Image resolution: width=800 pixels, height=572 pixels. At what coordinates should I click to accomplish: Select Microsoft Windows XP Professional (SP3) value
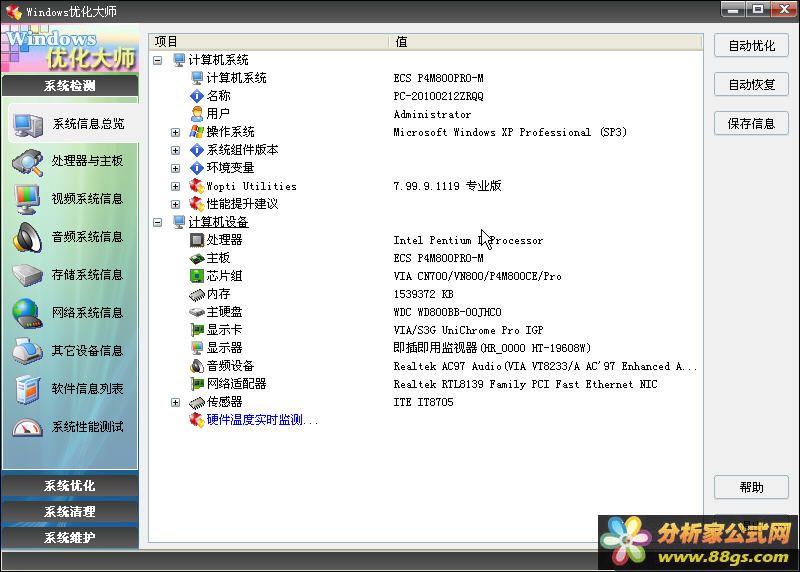510,132
